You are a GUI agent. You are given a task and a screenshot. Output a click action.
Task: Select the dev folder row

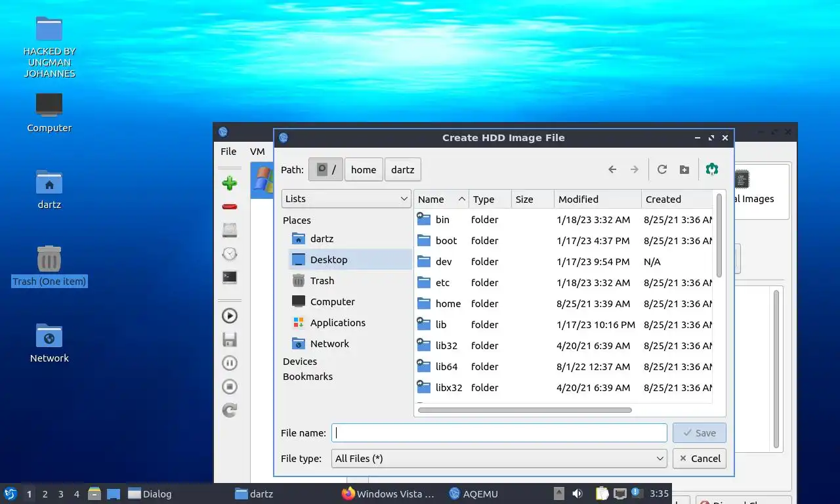coord(564,262)
